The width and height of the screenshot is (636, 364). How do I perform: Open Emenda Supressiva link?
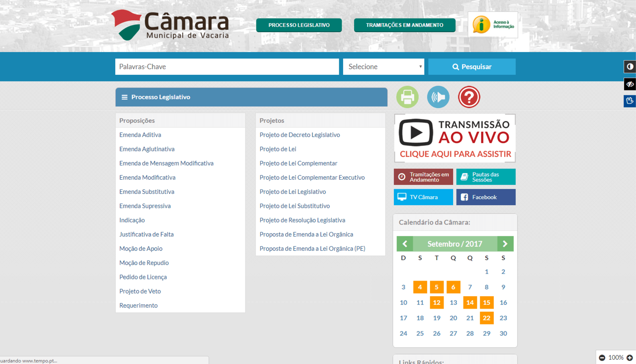[x=145, y=206]
